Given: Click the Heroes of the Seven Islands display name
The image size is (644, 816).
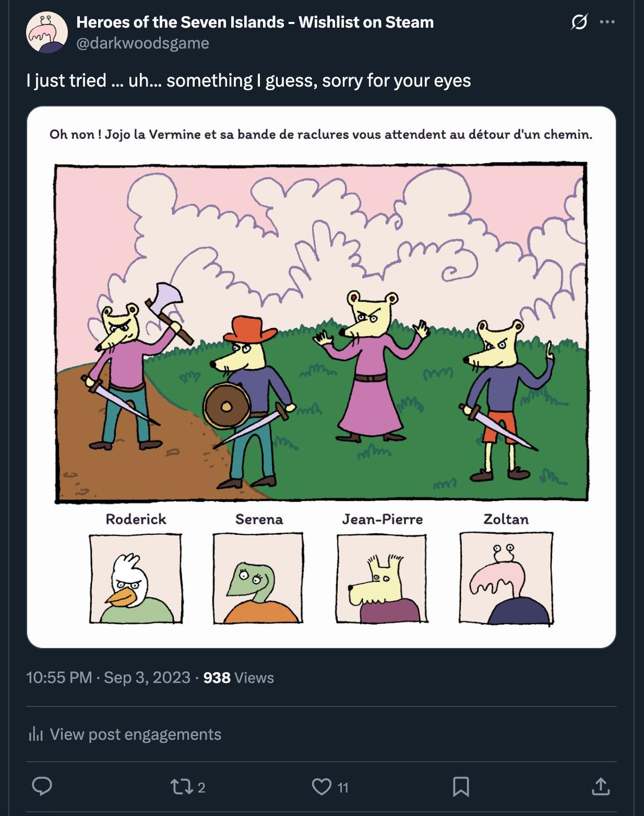Looking at the screenshot, I should (255, 22).
